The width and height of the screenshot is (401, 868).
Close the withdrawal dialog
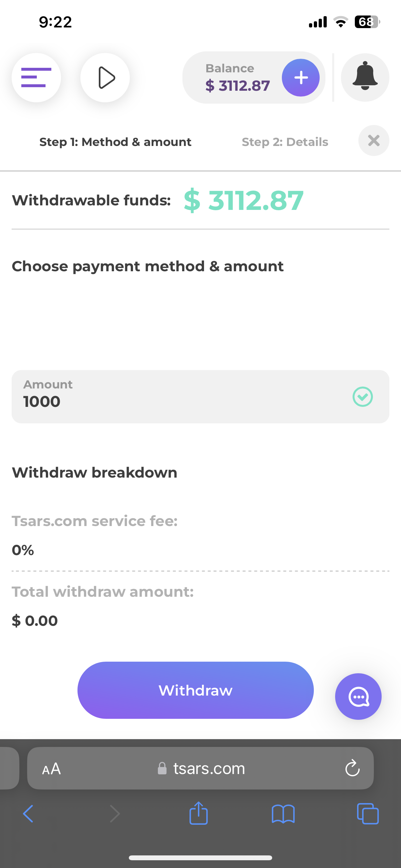click(374, 140)
